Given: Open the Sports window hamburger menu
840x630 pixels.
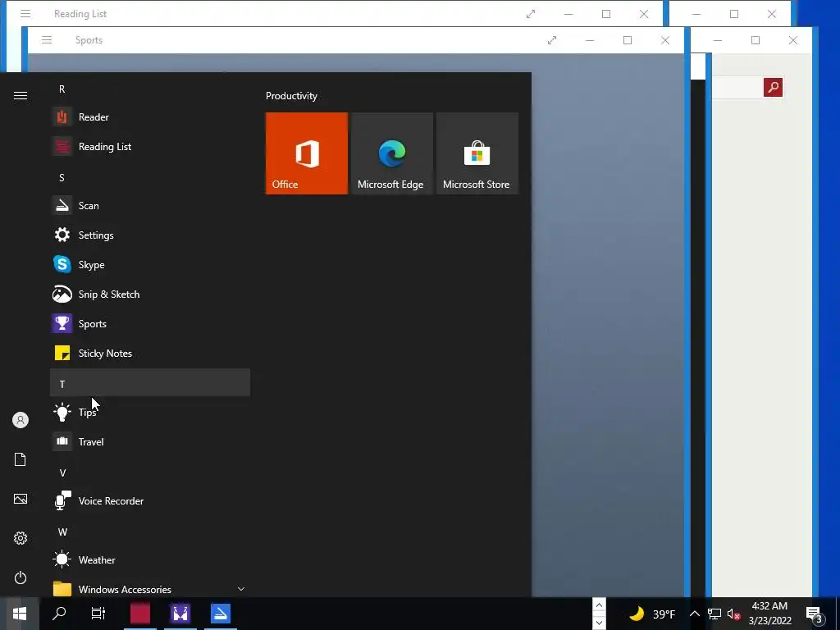Looking at the screenshot, I should pos(47,40).
